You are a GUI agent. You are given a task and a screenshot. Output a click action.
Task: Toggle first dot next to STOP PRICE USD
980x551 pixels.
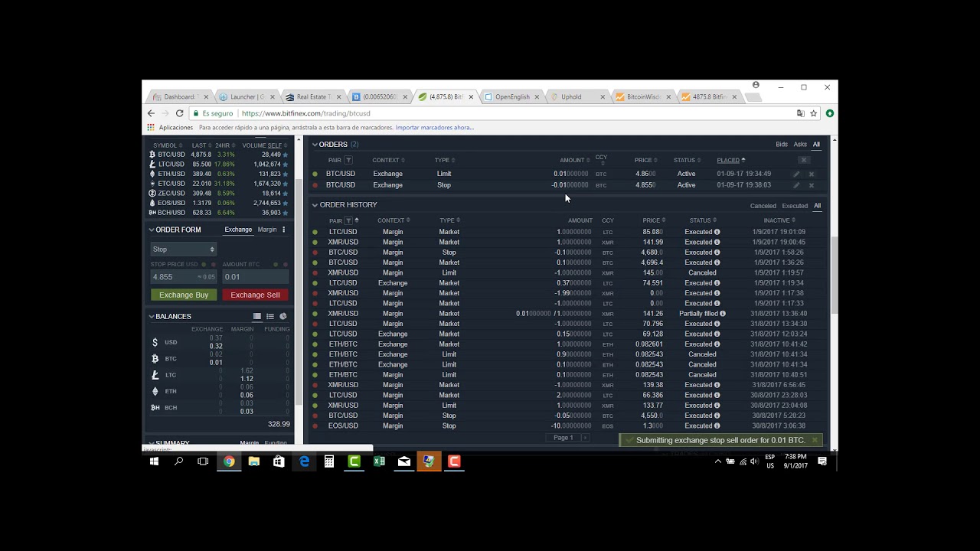pyautogui.click(x=203, y=265)
